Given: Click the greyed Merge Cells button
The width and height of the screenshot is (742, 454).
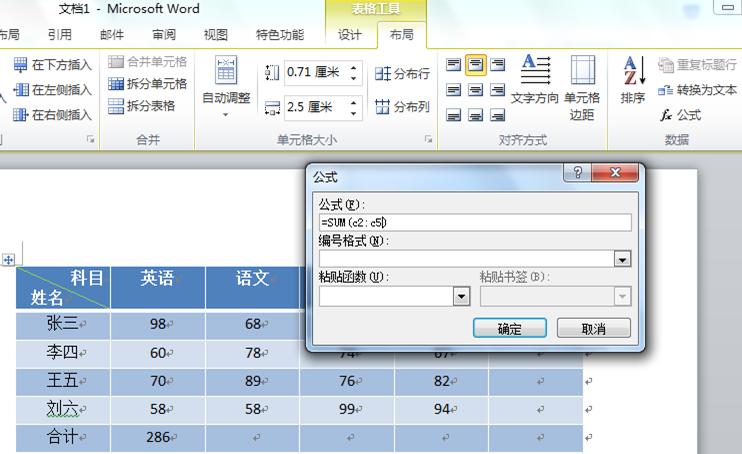Looking at the screenshot, I should click(x=147, y=62).
